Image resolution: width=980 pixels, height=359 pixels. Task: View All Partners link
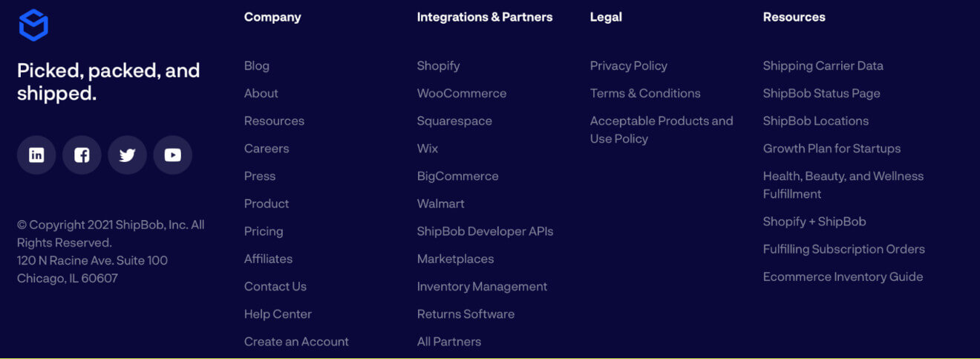click(449, 340)
